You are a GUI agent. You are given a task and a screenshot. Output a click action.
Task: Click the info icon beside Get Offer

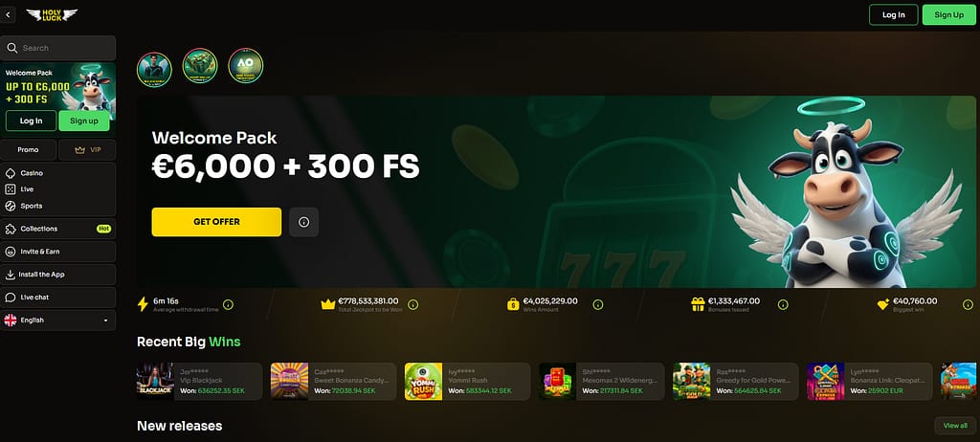click(303, 222)
